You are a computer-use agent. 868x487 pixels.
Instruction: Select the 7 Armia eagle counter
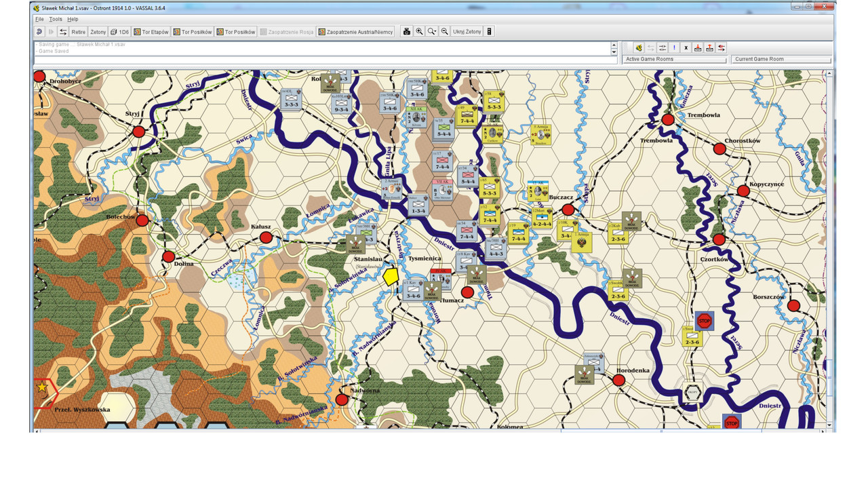coord(582,242)
